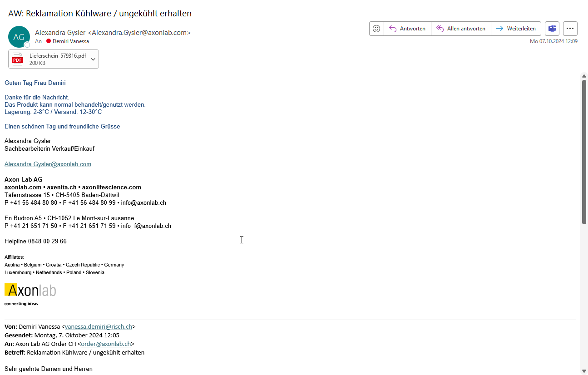Image resolution: width=588 pixels, height=375 pixels.
Task: Click the Axonlab logo image
Action: [30, 294]
